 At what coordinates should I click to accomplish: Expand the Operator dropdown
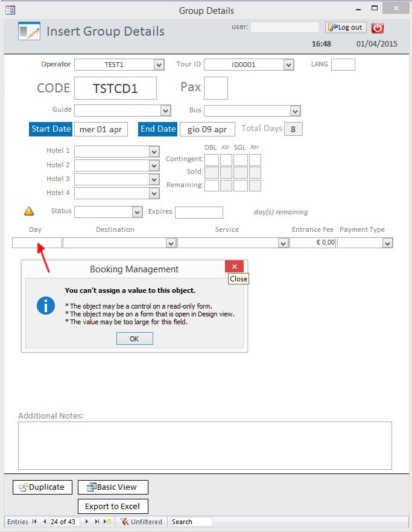tap(159, 65)
